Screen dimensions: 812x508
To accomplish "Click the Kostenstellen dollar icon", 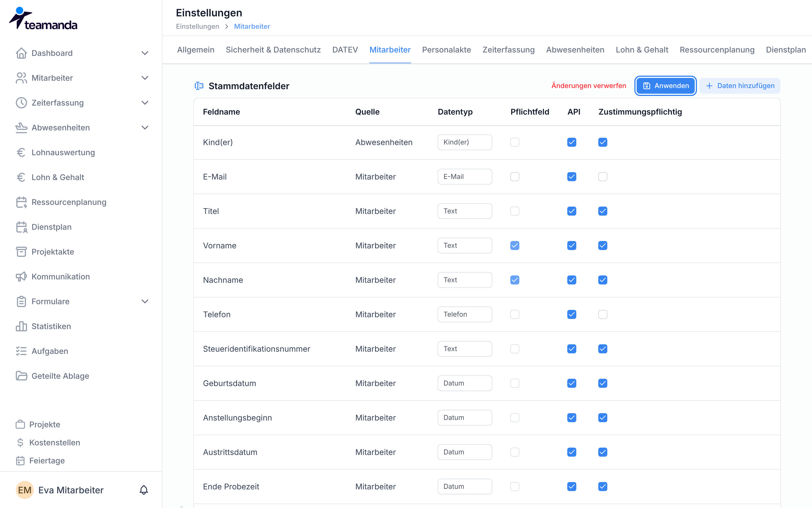I will point(21,443).
